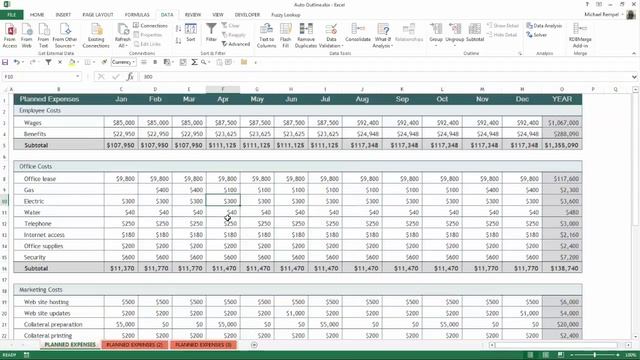This screenshot has width=640, height=360.
Task: Click filter icon in quick access toolbar
Action: (48, 62)
